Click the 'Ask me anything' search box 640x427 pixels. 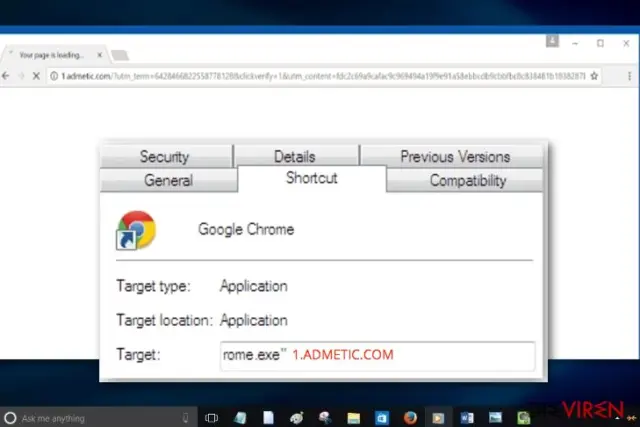(98, 418)
